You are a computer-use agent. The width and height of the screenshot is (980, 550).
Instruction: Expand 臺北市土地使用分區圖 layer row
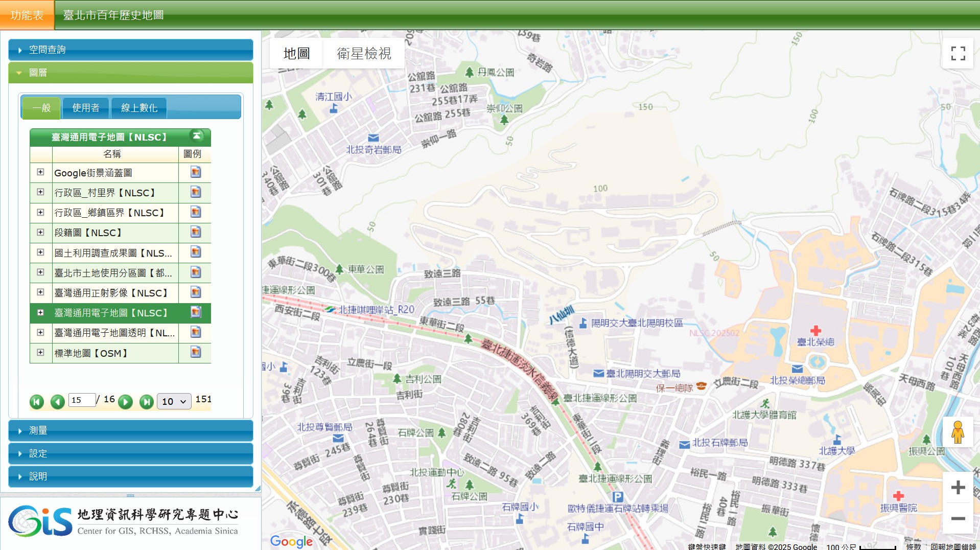[x=40, y=272]
